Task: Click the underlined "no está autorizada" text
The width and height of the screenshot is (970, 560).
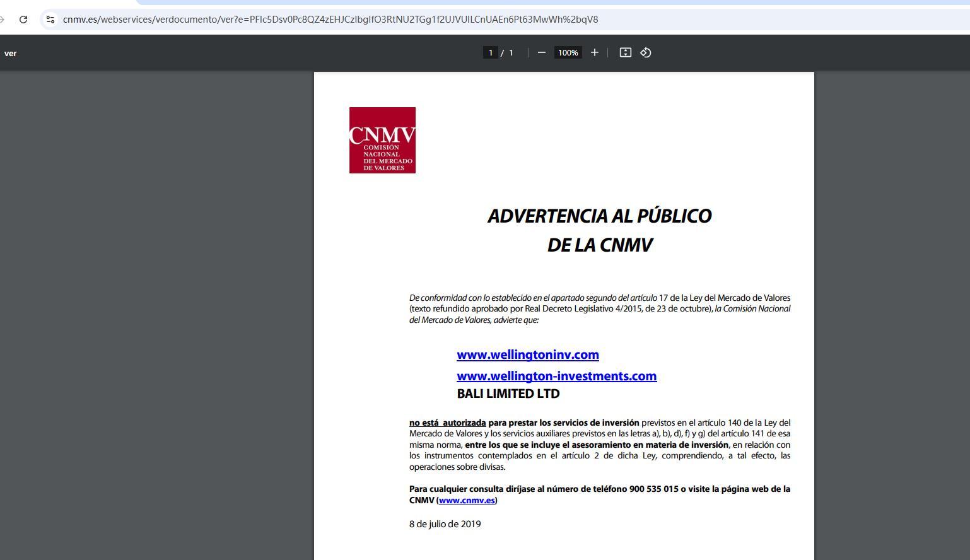Action: [447, 423]
